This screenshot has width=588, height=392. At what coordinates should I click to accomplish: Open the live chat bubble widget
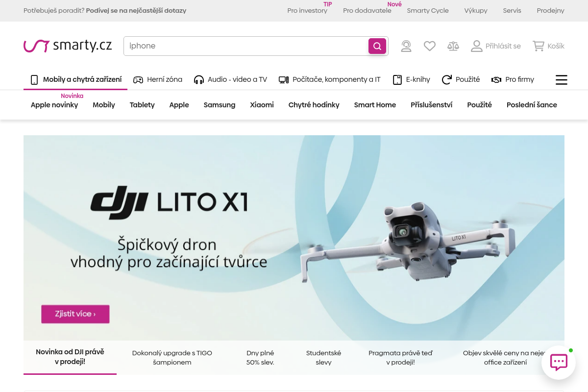(559, 363)
